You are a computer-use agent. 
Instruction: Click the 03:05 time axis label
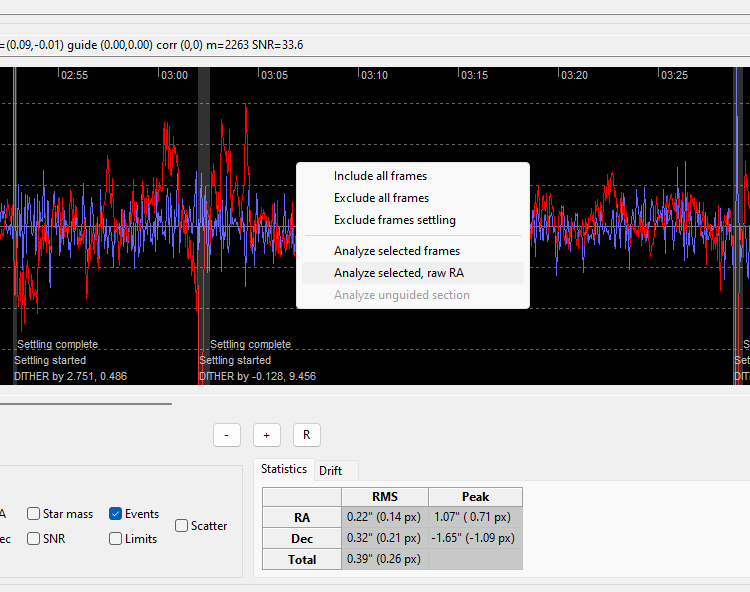pyautogui.click(x=275, y=75)
